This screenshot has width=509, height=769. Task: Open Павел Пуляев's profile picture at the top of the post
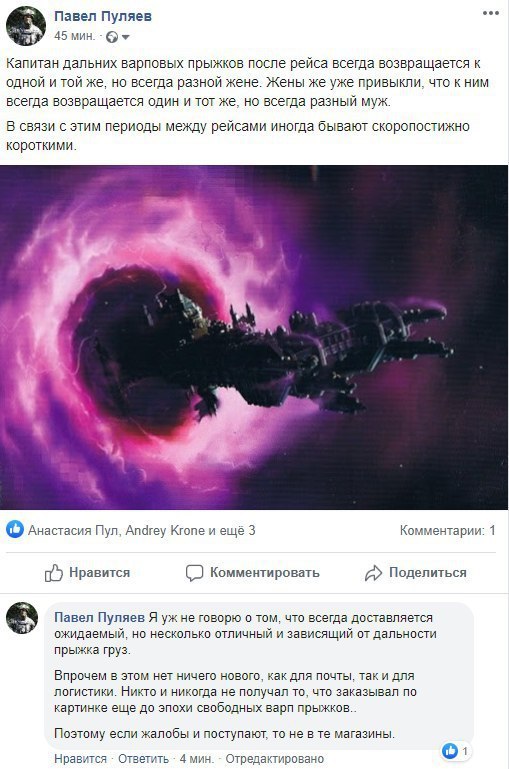pyautogui.click(x=26, y=26)
